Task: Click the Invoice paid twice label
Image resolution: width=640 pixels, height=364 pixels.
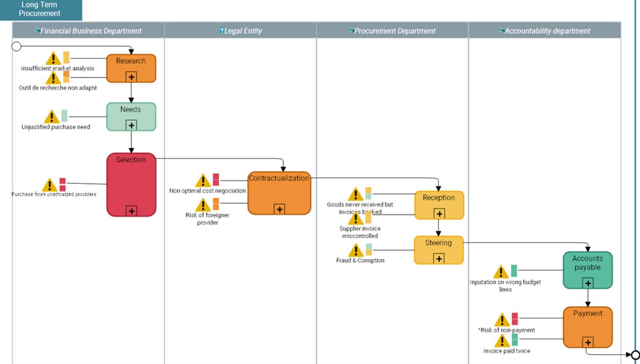Action: point(506,351)
